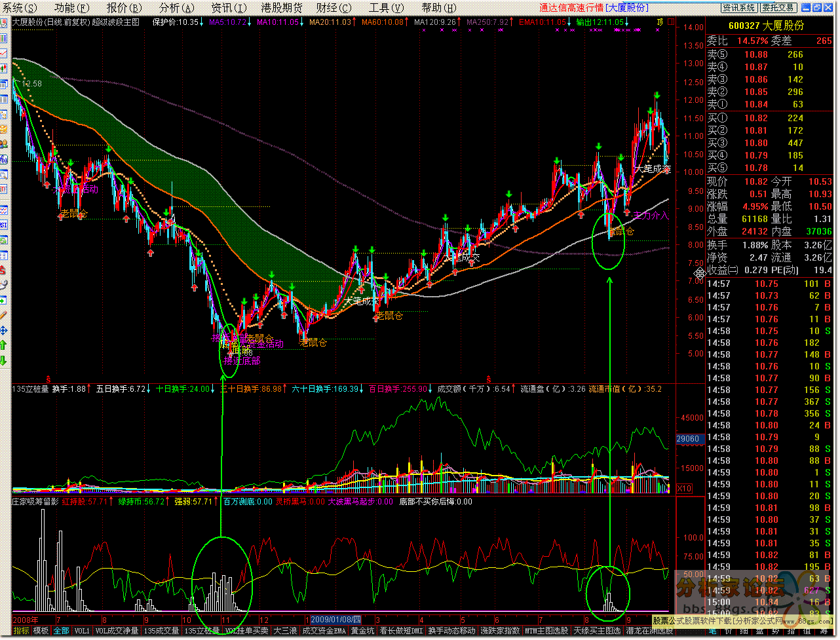Click the magnifier search icon in left sidebar
This screenshot has height=640, width=840.
[x=5, y=174]
